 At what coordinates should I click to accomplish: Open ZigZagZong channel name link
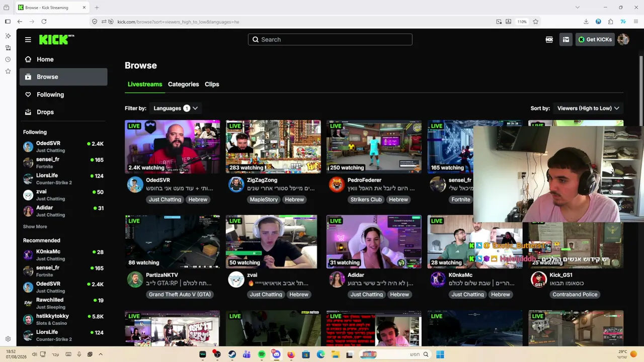pos(262,180)
